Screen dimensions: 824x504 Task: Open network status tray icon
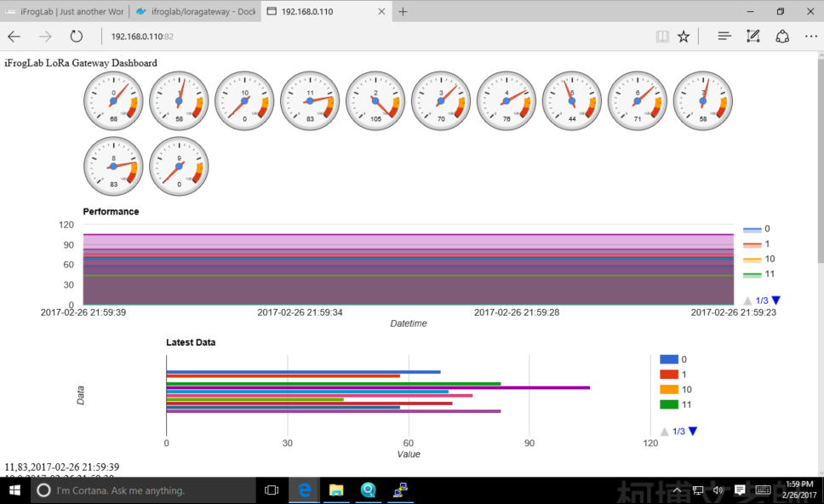click(x=698, y=490)
